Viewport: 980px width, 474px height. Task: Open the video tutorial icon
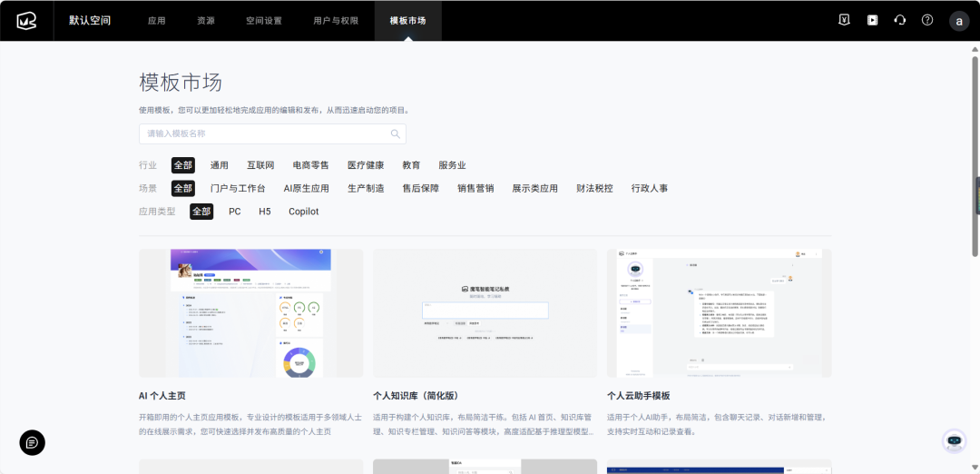pyautogui.click(x=872, y=20)
